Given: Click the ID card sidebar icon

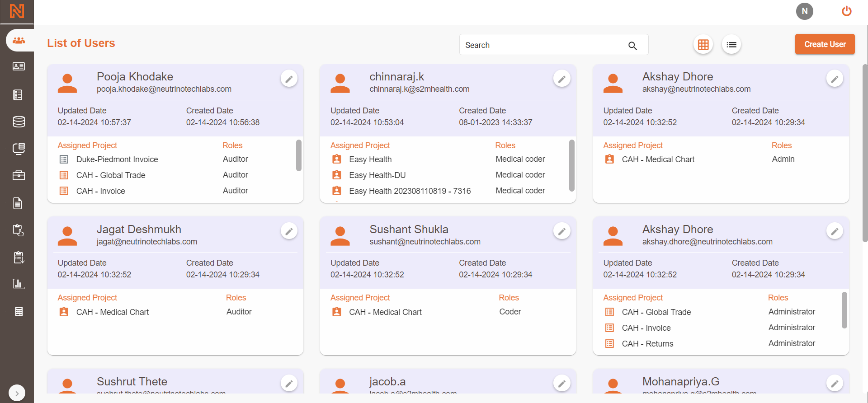Looking at the screenshot, I should pos(19,66).
